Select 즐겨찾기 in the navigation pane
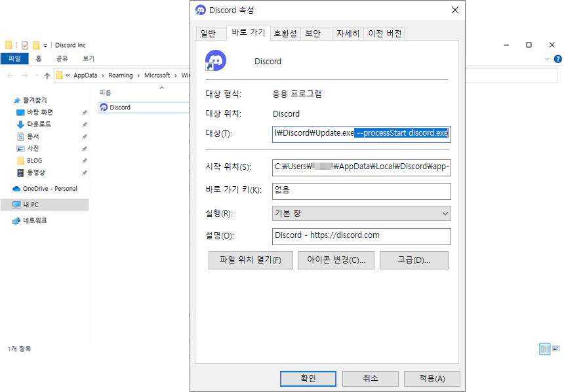Image resolution: width=564 pixels, height=392 pixels. pos(35,100)
